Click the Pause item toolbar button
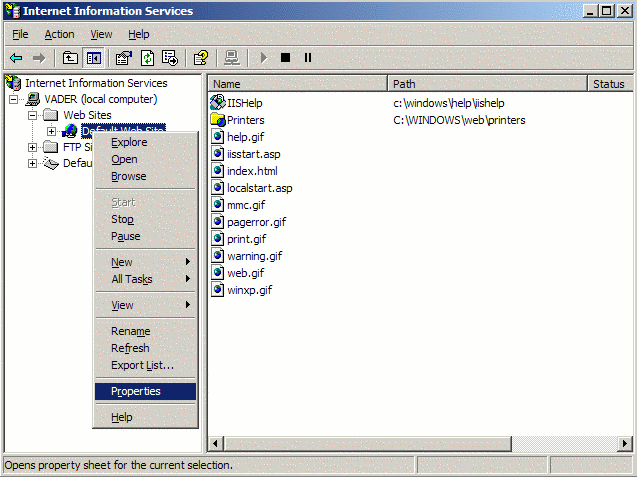Screen dimensions: 637x477 point(308,58)
